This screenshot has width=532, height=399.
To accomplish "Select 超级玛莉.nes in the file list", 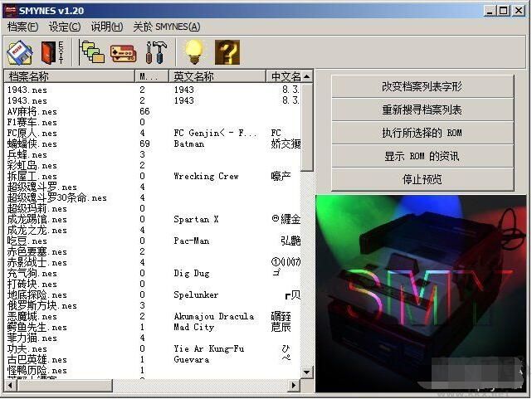I will (37, 209).
